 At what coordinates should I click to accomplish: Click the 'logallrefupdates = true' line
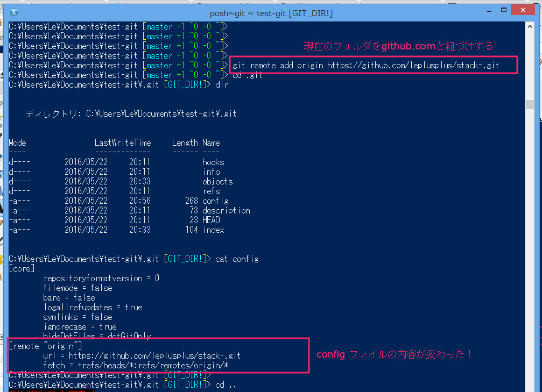pyautogui.click(x=93, y=307)
